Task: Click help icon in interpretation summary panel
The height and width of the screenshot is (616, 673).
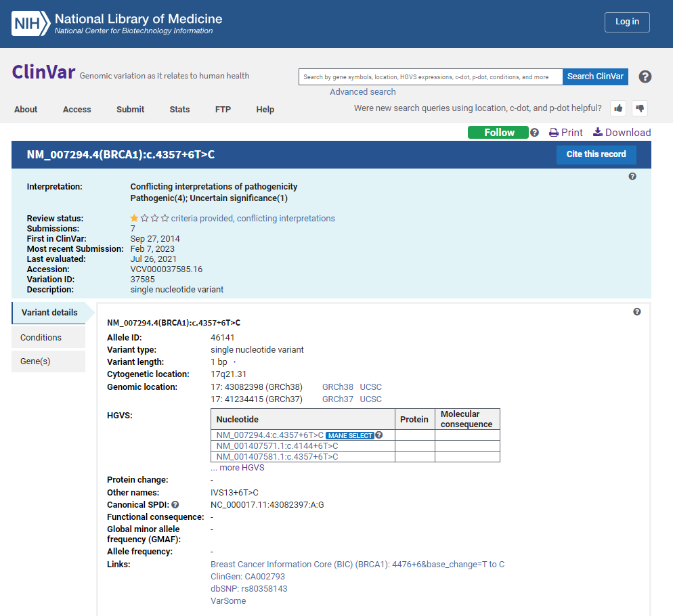Action: [x=632, y=177]
